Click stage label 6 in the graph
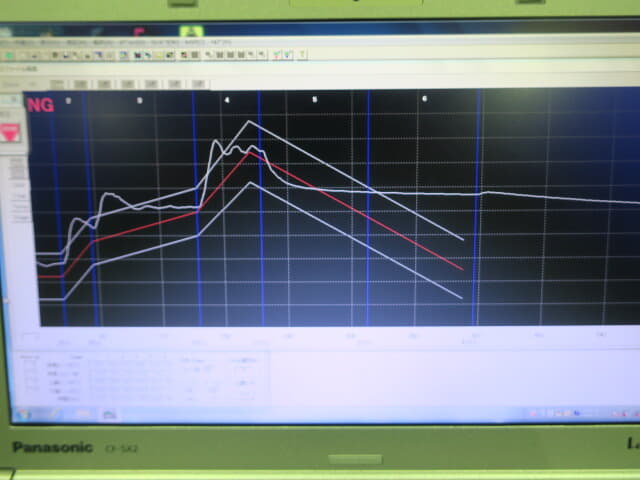Image resolution: width=640 pixels, height=480 pixels. [424, 99]
